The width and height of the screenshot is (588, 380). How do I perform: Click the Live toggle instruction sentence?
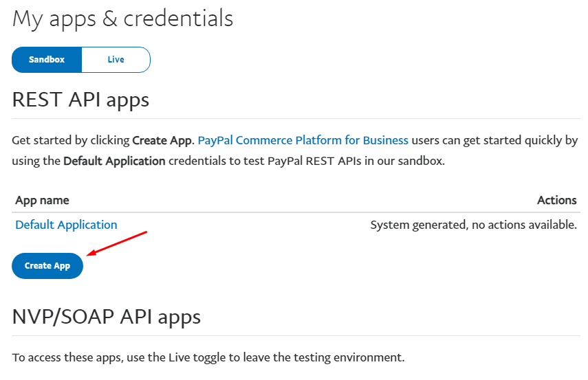click(208, 357)
